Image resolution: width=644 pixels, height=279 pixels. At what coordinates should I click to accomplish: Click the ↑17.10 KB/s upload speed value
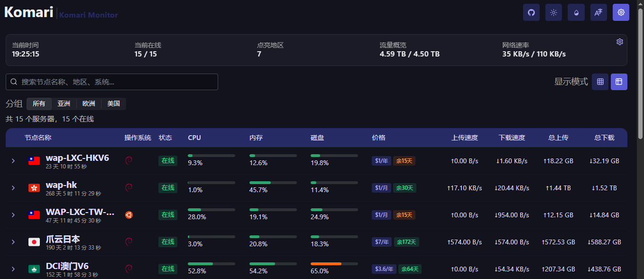[465, 188]
